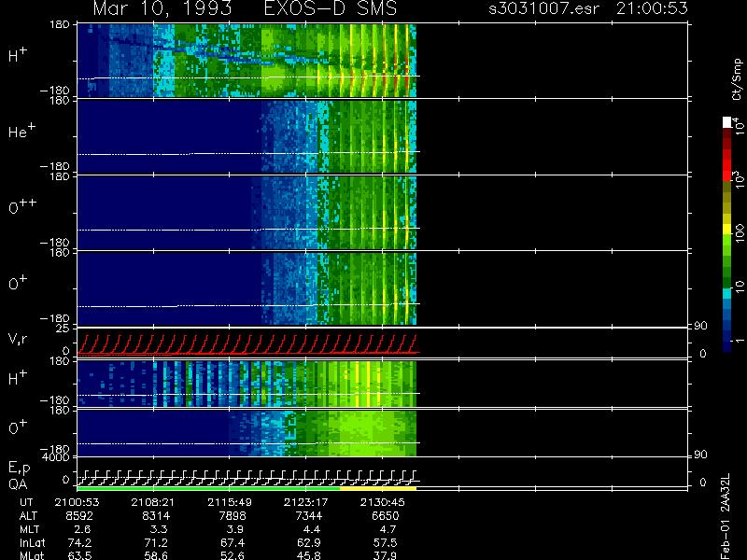Click the white stepped E,p trace
Viewport: 747px width, 560px height.
247,477
